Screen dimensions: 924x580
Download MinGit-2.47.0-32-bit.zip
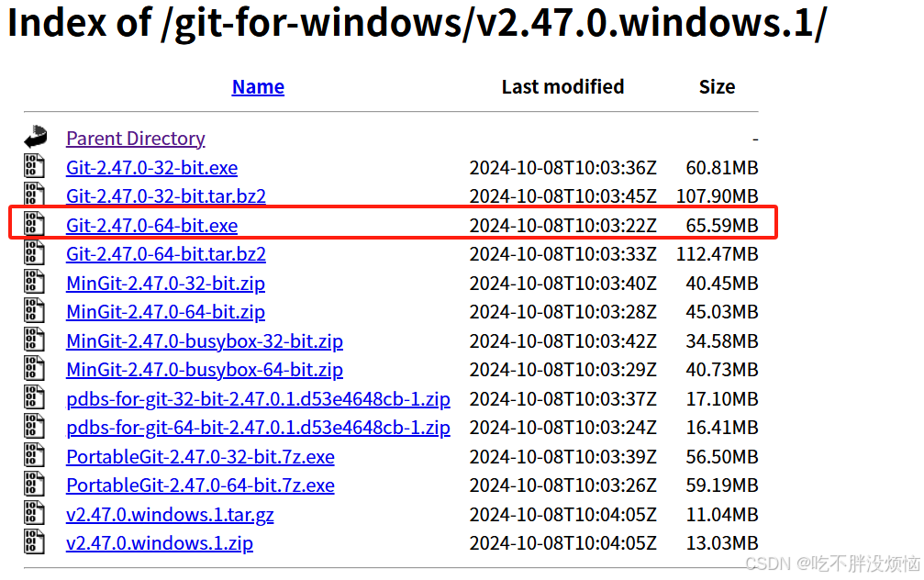165,284
